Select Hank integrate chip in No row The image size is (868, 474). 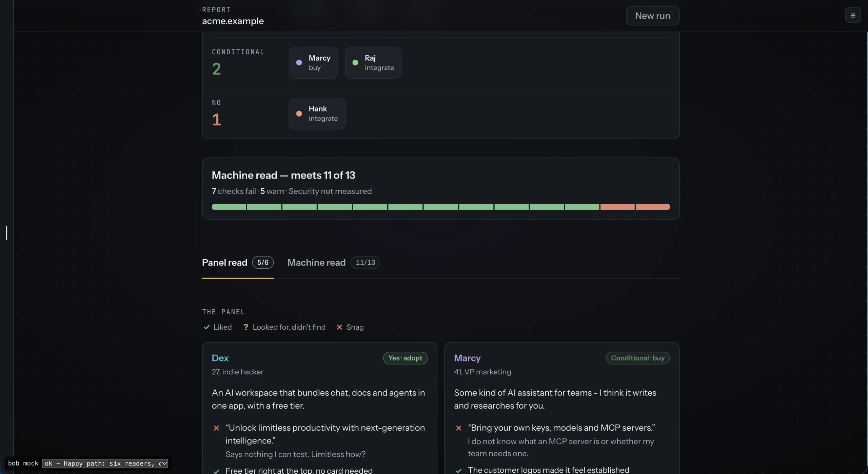(317, 114)
